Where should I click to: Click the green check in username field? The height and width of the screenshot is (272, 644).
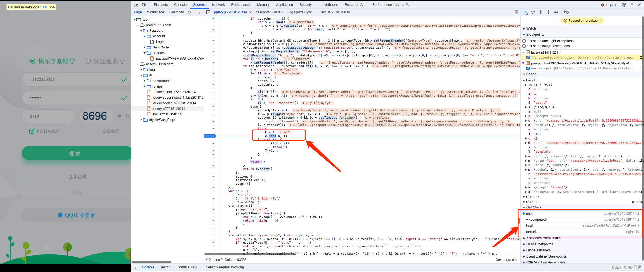point(124,80)
